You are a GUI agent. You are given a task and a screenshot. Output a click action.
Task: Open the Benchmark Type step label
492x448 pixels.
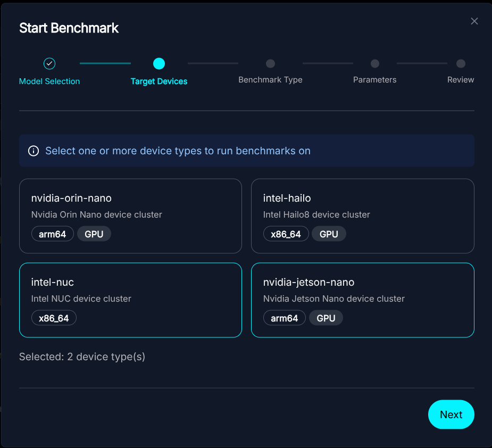coord(270,80)
